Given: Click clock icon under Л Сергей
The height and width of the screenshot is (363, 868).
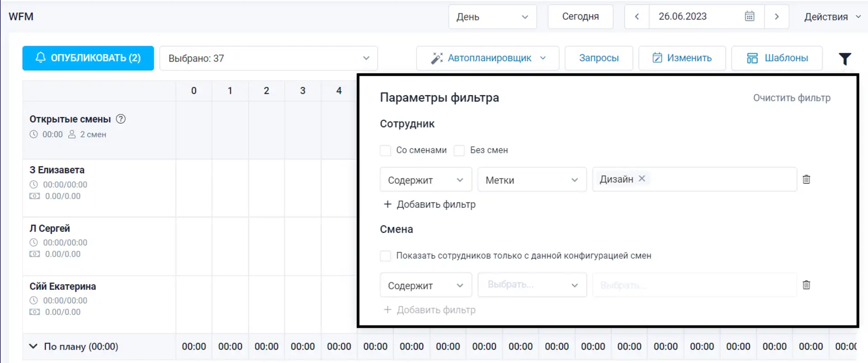Looking at the screenshot, I should pyautogui.click(x=33, y=243).
